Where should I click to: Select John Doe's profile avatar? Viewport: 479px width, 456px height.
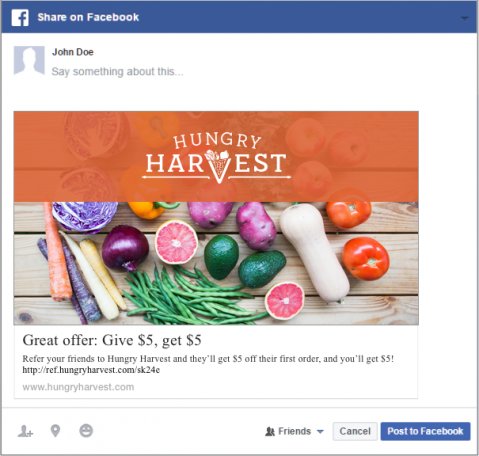(x=29, y=60)
